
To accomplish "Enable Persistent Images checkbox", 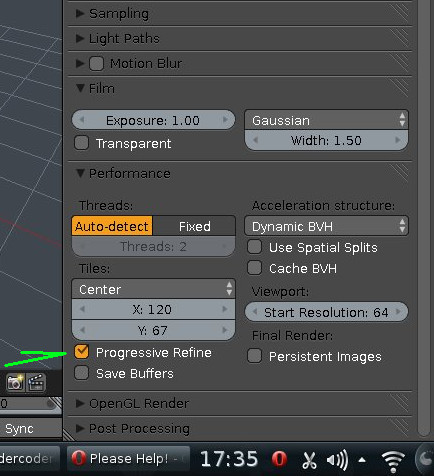I will tap(254, 356).
